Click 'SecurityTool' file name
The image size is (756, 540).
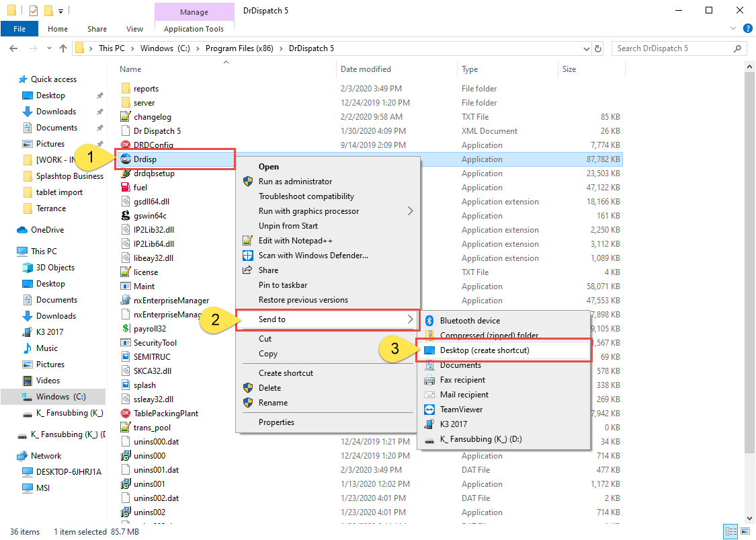pyautogui.click(x=155, y=342)
